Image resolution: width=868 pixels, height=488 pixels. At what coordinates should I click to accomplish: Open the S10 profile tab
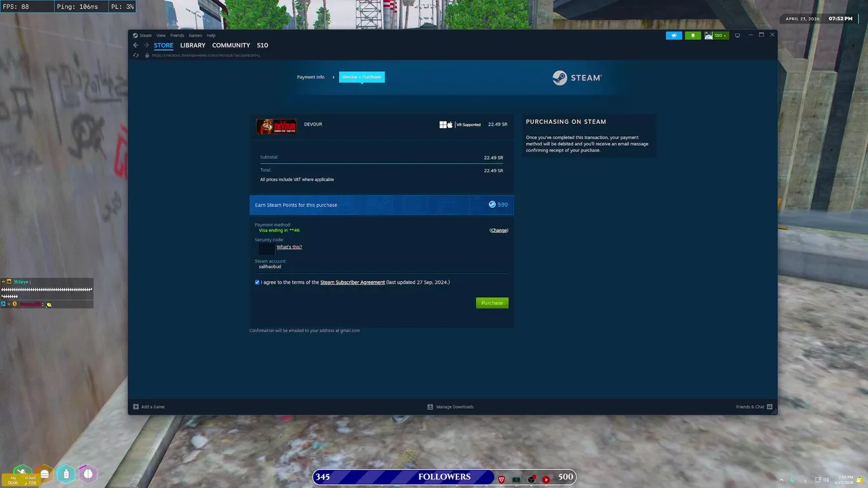click(262, 45)
